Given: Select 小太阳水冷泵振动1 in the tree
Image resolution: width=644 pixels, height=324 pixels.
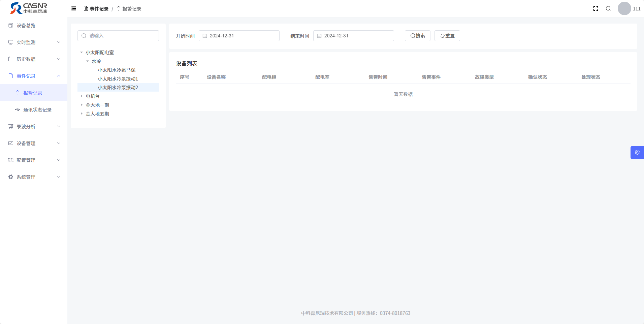Looking at the screenshot, I should point(118,78).
